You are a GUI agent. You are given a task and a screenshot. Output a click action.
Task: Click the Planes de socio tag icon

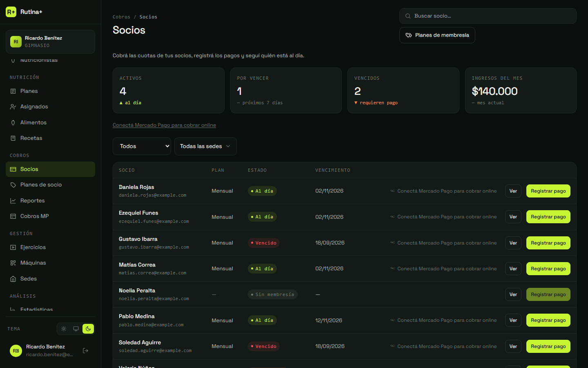click(x=13, y=185)
